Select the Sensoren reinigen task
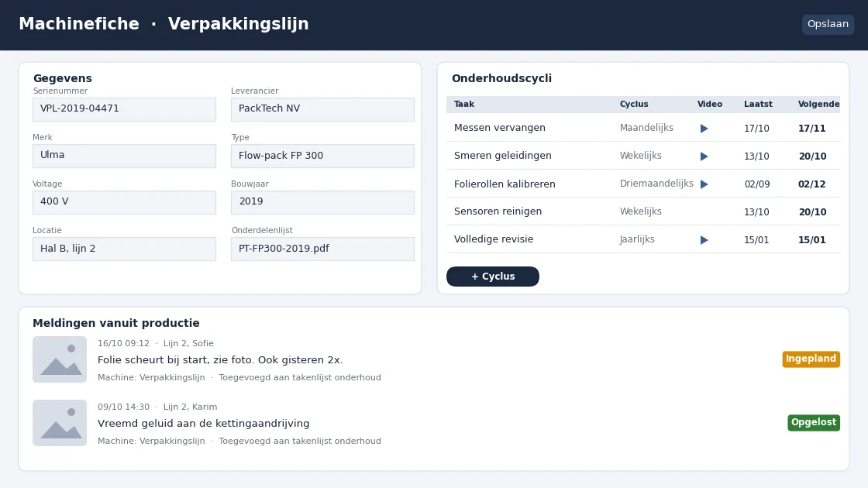868x488 pixels. click(x=498, y=211)
